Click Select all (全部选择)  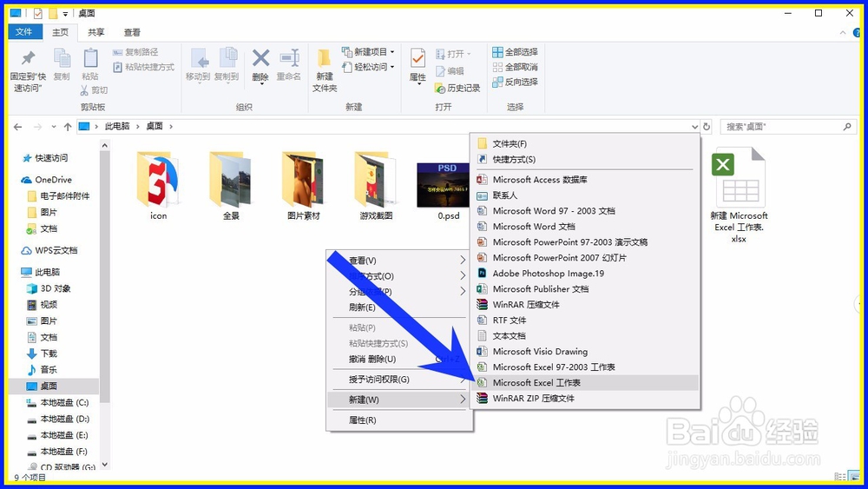point(515,51)
